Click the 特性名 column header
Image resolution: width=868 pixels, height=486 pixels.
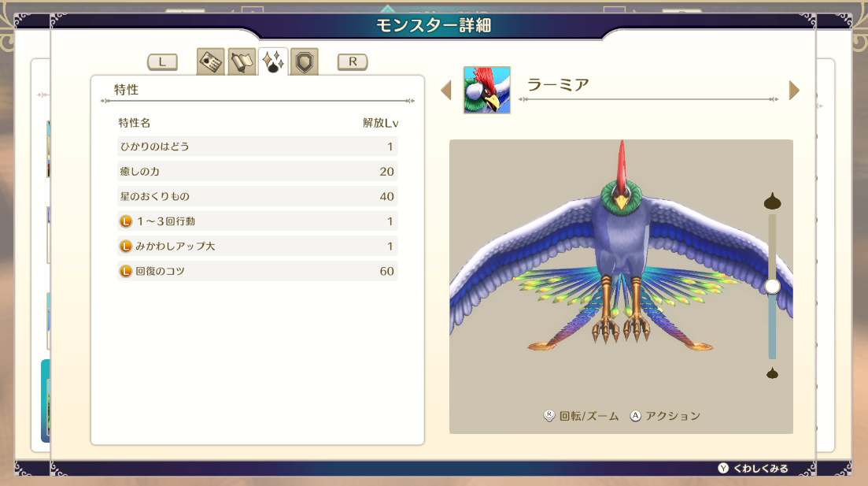(135, 123)
